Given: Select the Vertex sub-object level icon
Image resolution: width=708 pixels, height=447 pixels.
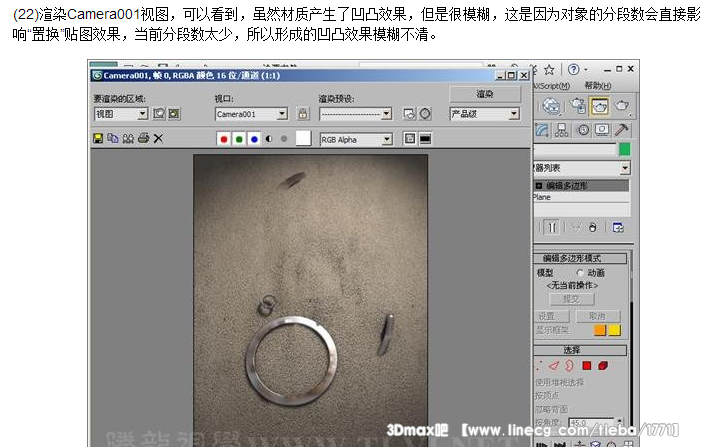Looking at the screenshot, I should 538,365.
